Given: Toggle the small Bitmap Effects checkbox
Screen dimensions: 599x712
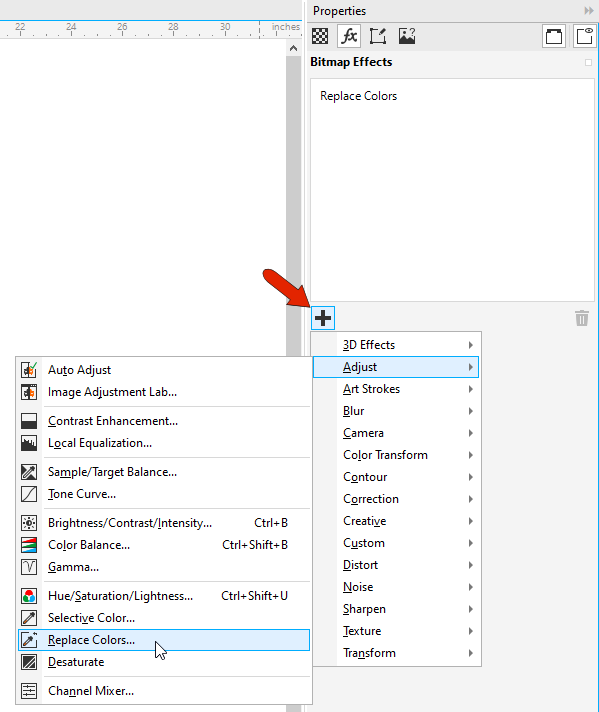Looking at the screenshot, I should pos(589,63).
